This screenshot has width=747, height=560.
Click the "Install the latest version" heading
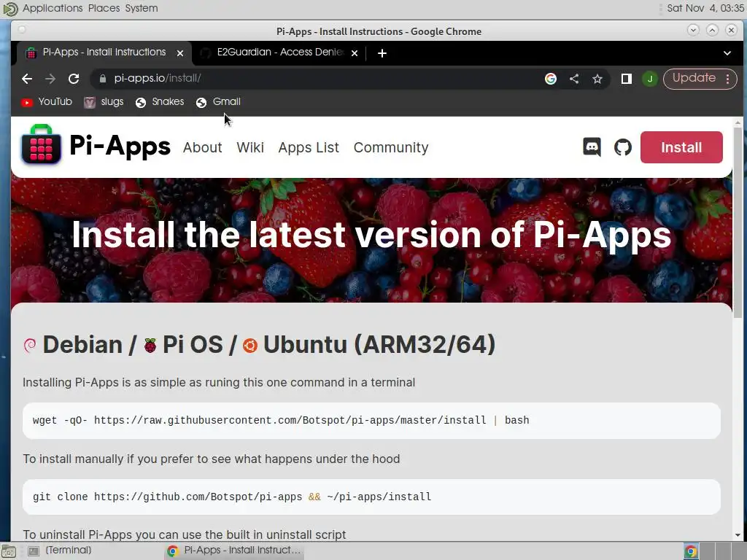(x=371, y=235)
